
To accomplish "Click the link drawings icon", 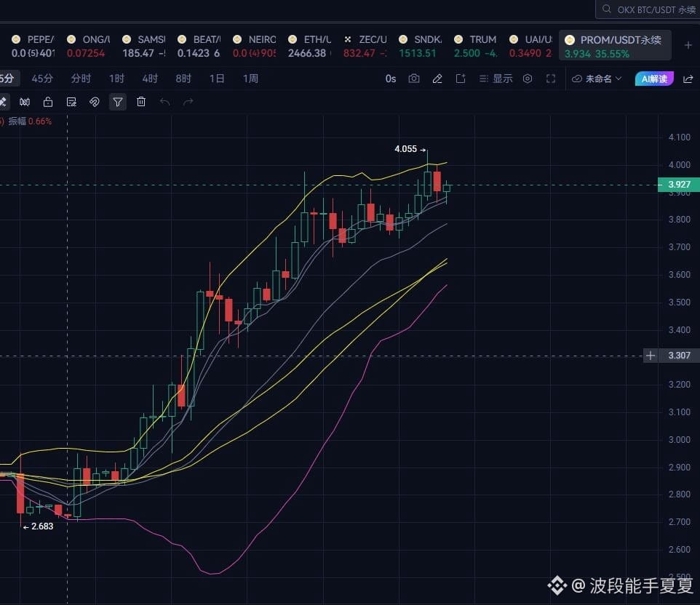I will point(94,103).
